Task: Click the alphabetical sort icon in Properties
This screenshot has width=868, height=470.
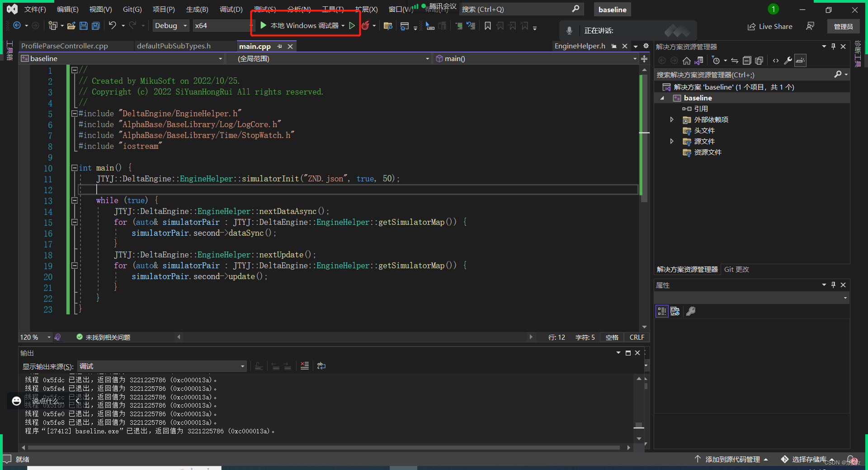Action: point(675,311)
